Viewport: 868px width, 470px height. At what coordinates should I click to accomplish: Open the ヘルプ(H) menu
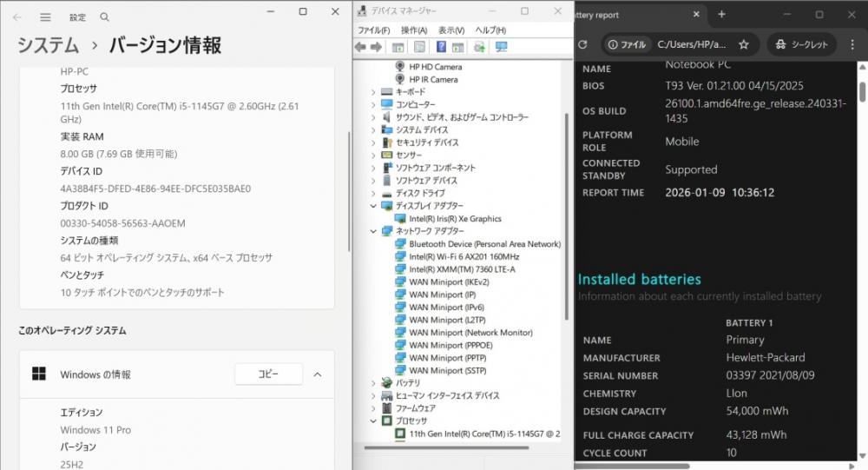[x=490, y=30]
